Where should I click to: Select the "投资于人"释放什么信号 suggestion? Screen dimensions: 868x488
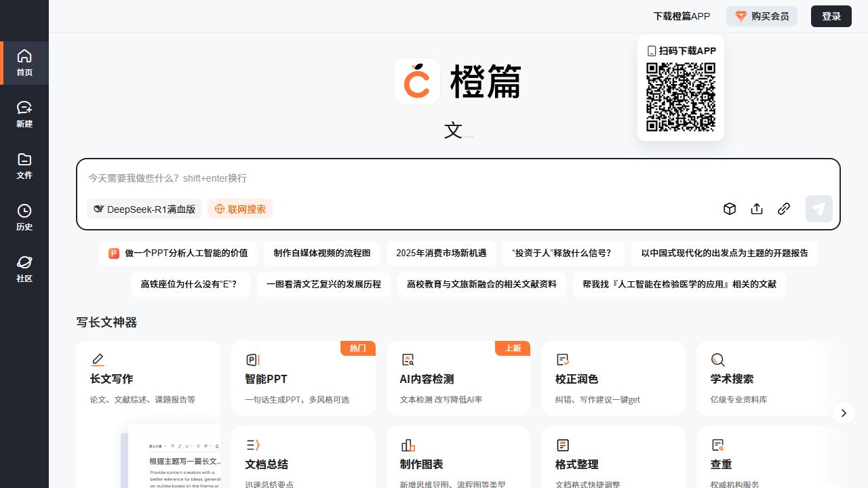click(x=564, y=253)
